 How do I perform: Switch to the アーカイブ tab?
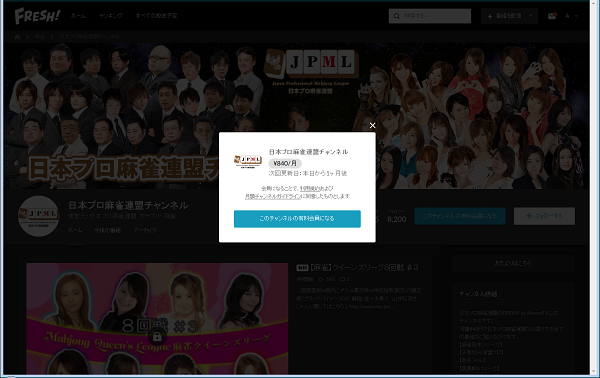click(145, 230)
